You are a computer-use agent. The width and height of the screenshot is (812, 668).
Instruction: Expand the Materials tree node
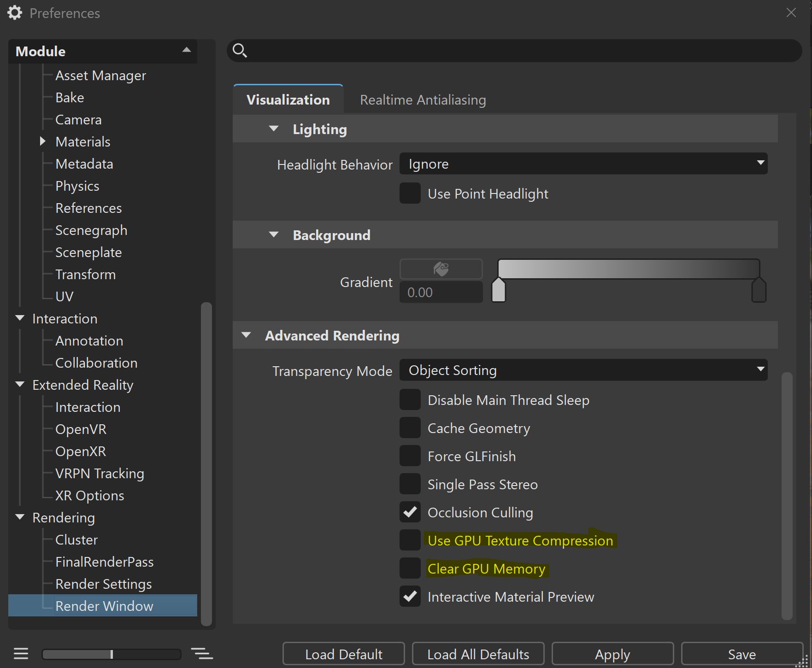(42, 141)
